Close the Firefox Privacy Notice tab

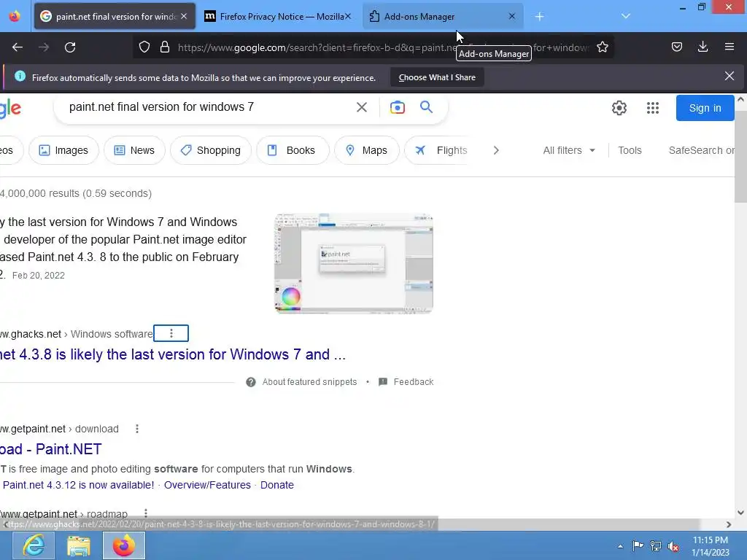point(348,16)
